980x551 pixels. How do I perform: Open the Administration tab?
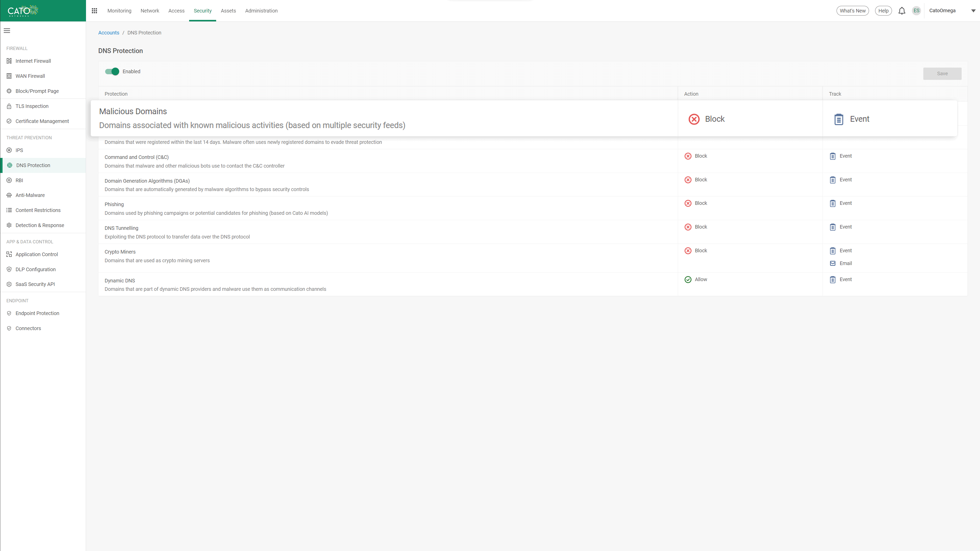261,11
